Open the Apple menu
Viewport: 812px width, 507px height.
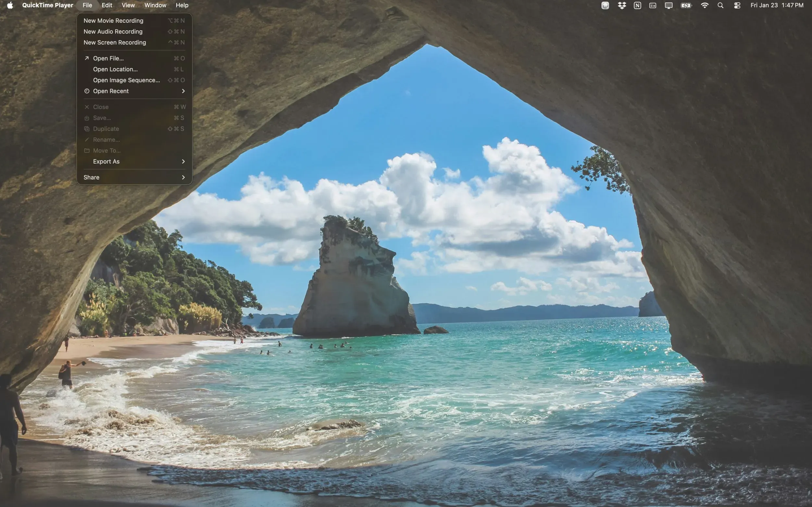10,5
